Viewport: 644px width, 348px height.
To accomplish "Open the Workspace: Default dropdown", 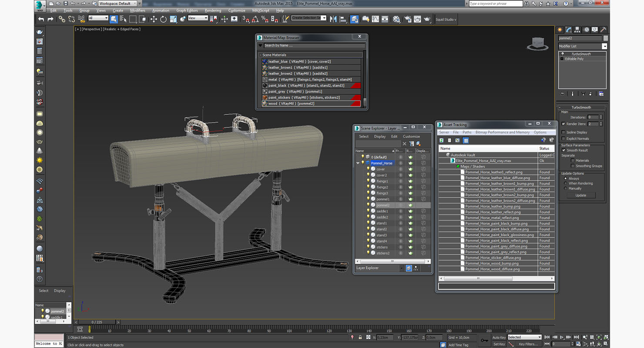I will 117,3.
